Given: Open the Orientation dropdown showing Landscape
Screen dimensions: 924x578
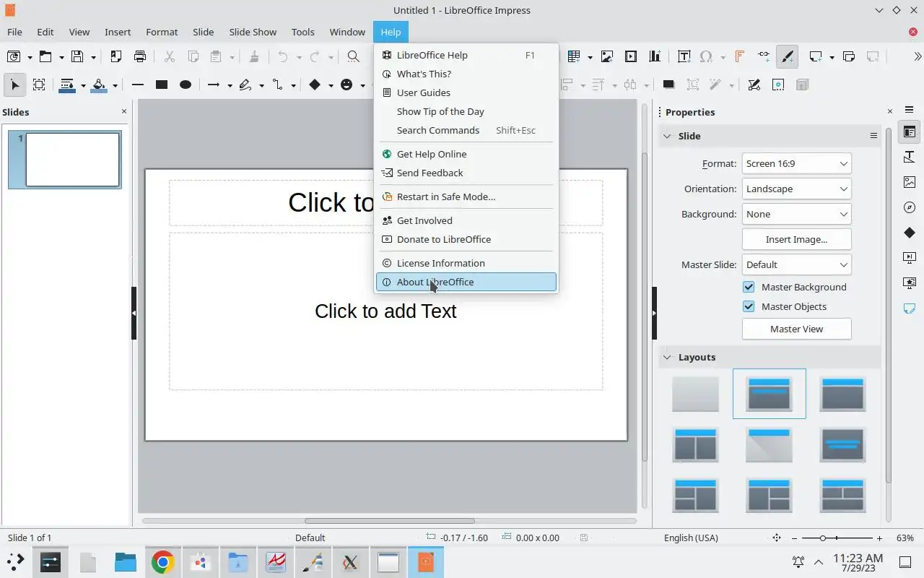Looking at the screenshot, I should pyautogui.click(x=797, y=189).
